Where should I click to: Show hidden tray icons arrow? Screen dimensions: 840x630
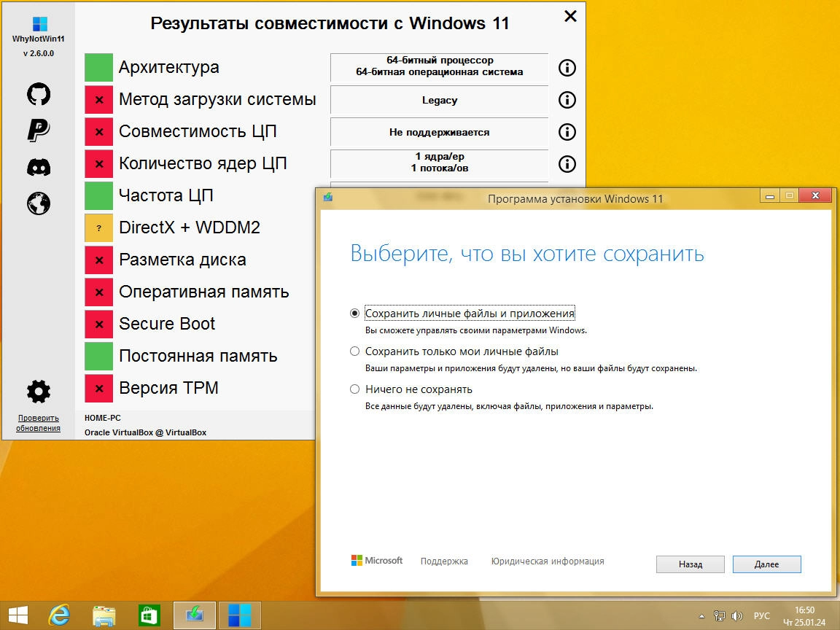click(701, 617)
